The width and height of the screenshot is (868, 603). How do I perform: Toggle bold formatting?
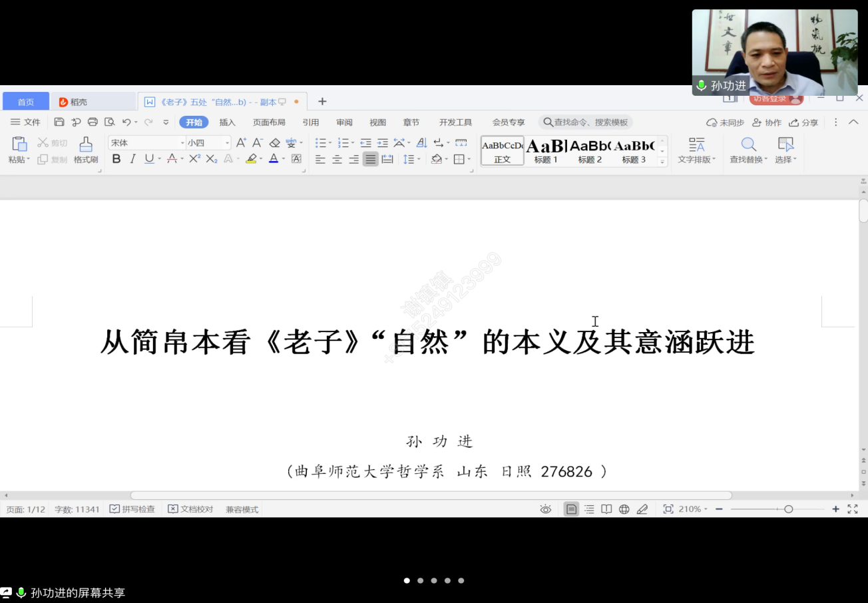(116, 159)
